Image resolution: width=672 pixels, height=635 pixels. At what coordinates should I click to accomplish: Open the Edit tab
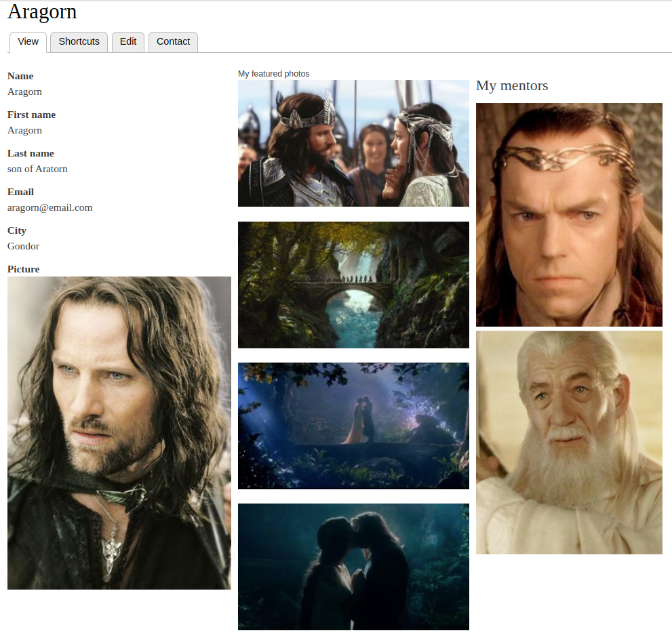click(x=128, y=42)
